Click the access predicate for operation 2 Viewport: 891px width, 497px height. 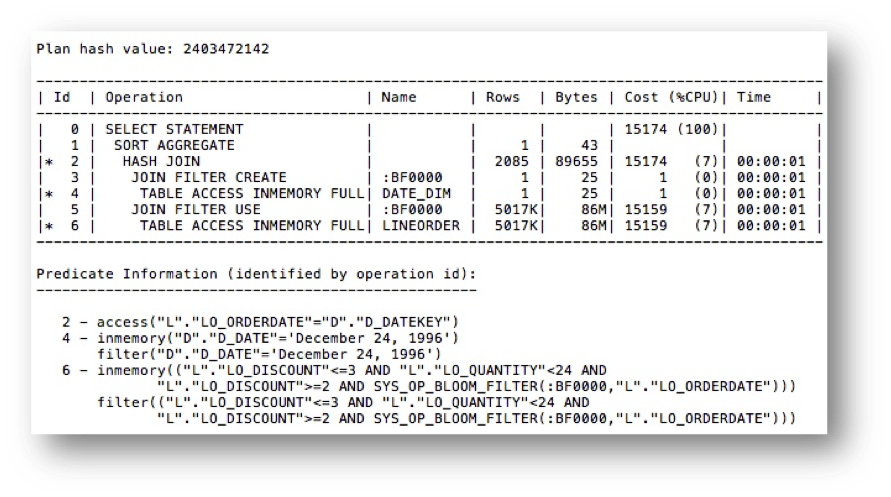(277, 322)
